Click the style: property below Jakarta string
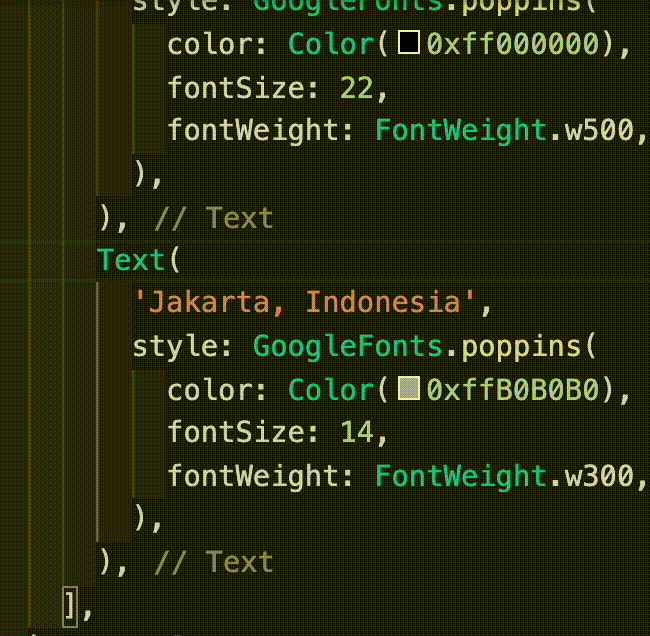The height and width of the screenshot is (636, 650). tap(182, 347)
